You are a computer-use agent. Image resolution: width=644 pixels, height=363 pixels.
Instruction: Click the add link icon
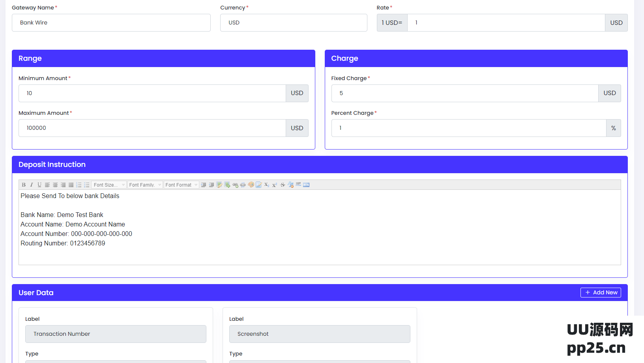pyautogui.click(x=235, y=185)
